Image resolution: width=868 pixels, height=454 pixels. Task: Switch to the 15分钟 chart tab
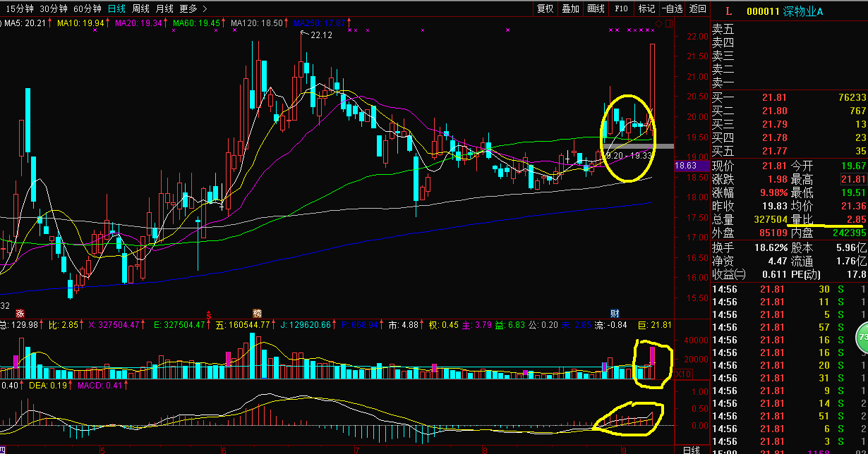coord(19,8)
